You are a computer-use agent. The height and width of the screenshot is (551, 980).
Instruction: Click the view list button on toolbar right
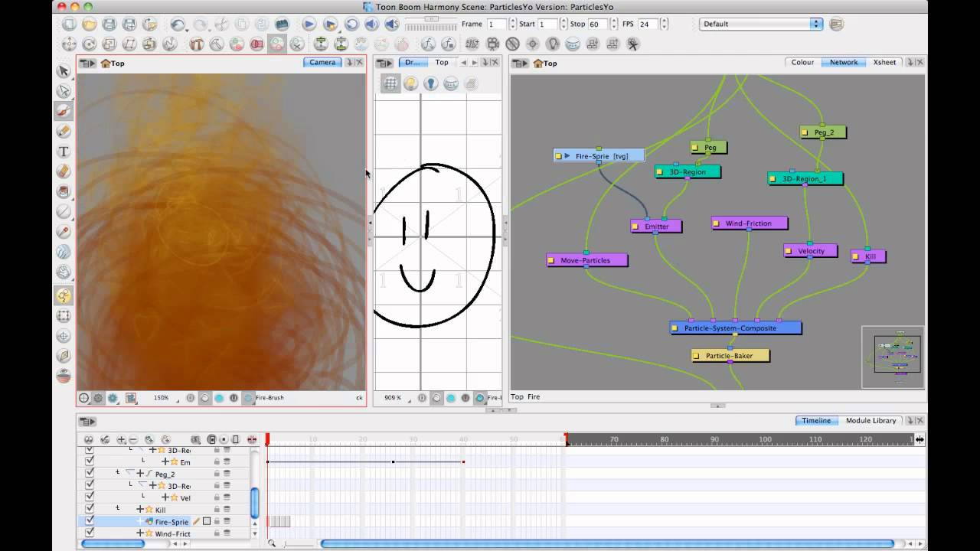click(x=836, y=24)
